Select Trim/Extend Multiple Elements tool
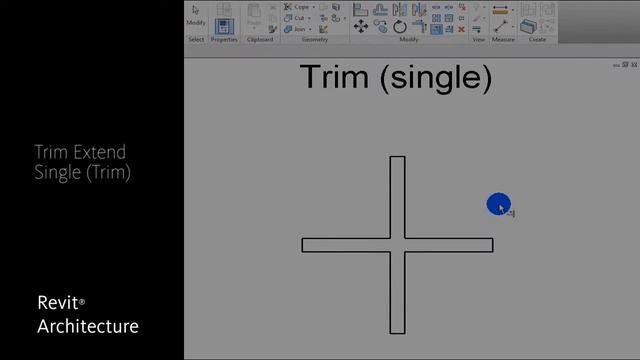This screenshot has height=360, width=640. click(449, 29)
